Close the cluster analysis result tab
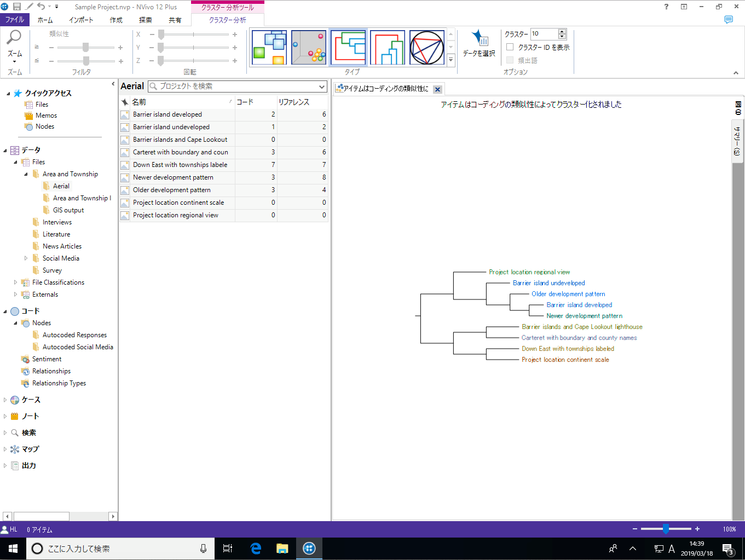The width and height of the screenshot is (745, 560). (437, 89)
